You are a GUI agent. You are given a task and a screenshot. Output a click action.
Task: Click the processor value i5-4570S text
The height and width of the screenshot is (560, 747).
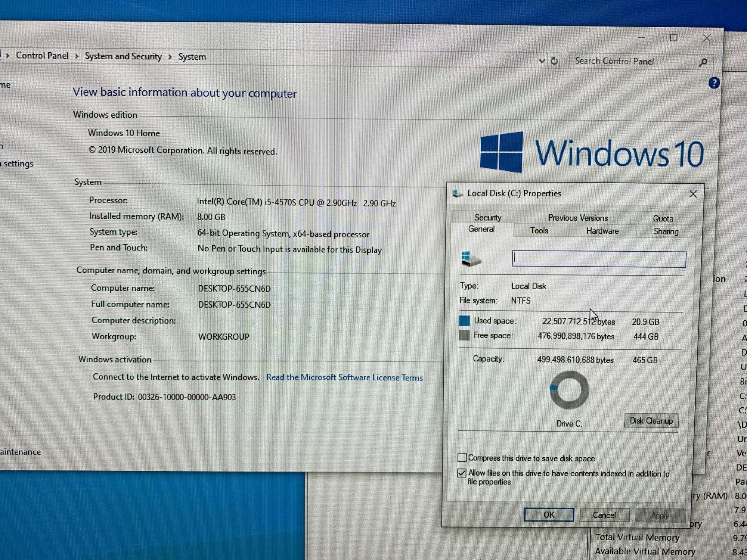[x=296, y=202]
